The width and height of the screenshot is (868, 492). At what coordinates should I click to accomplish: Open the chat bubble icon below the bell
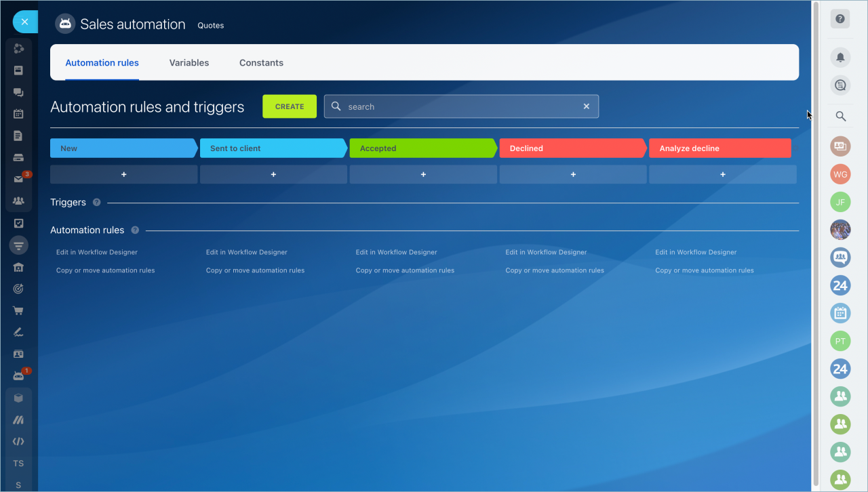840,85
